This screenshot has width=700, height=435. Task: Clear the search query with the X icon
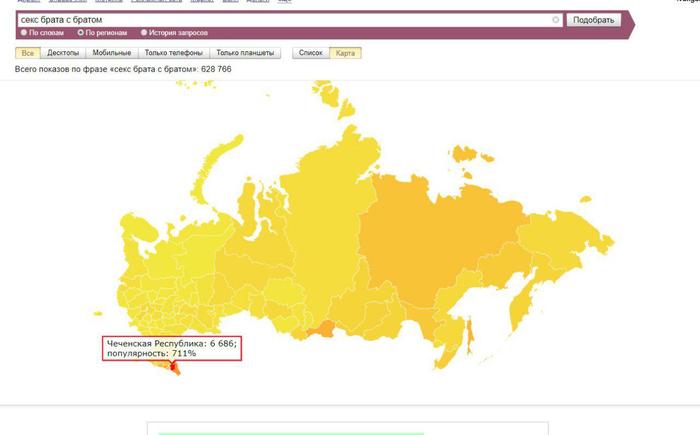(x=556, y=20)
